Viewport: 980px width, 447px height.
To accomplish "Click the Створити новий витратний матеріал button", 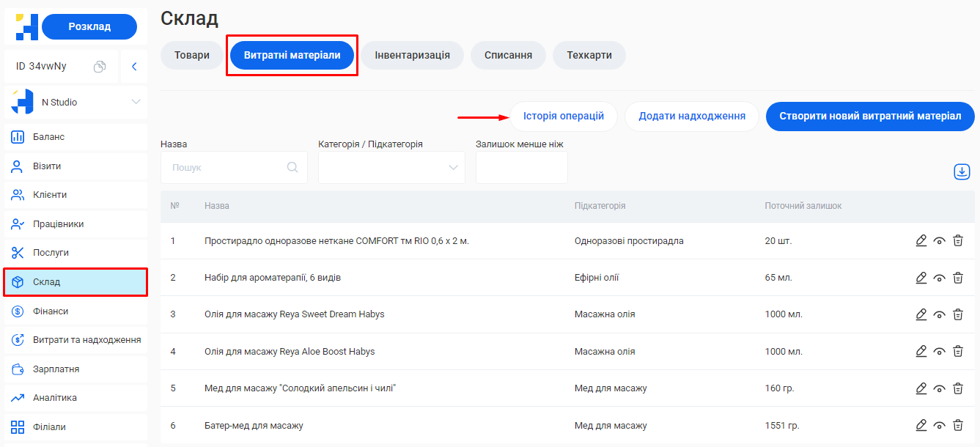I will [x=870, y=117].
